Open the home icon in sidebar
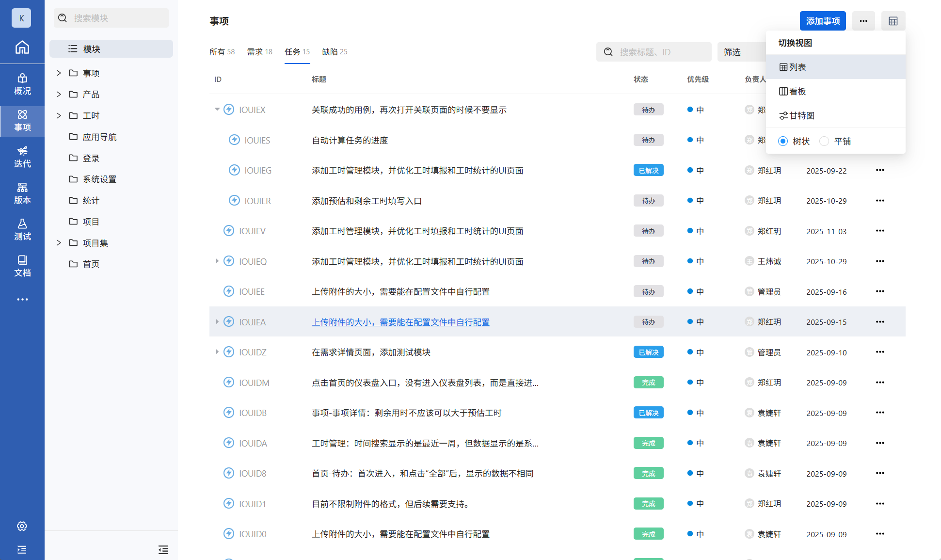Screen dimensions: 941x560 click(22, 48)
